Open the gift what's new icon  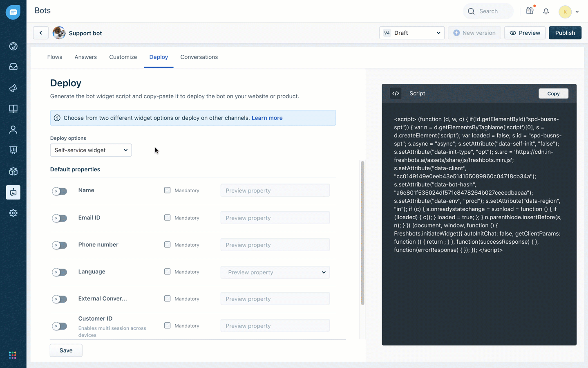pyautogui.click(x=530, y=11)
